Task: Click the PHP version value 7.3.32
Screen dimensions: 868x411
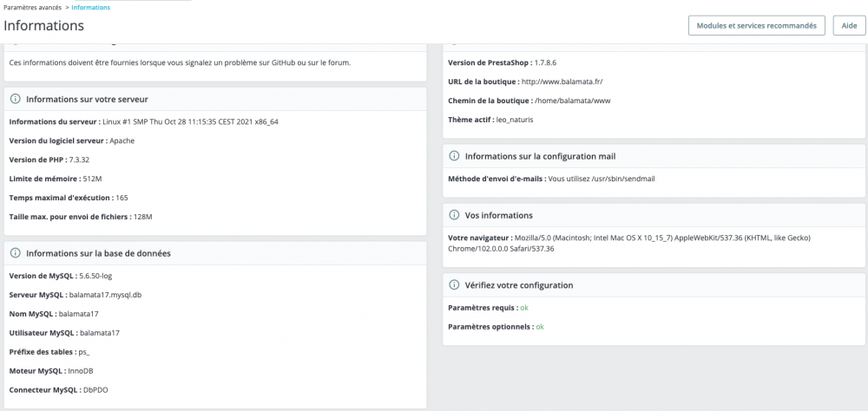Action: [80, 160]
